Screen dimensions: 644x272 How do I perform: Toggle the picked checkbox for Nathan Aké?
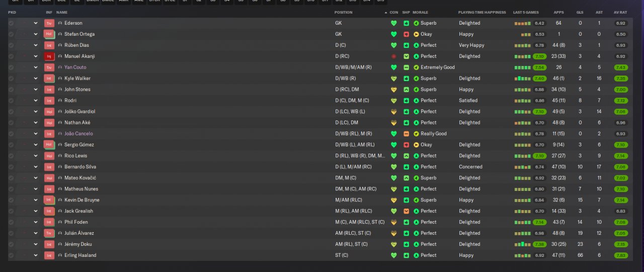pyautogui.click(x=11, y=123)
